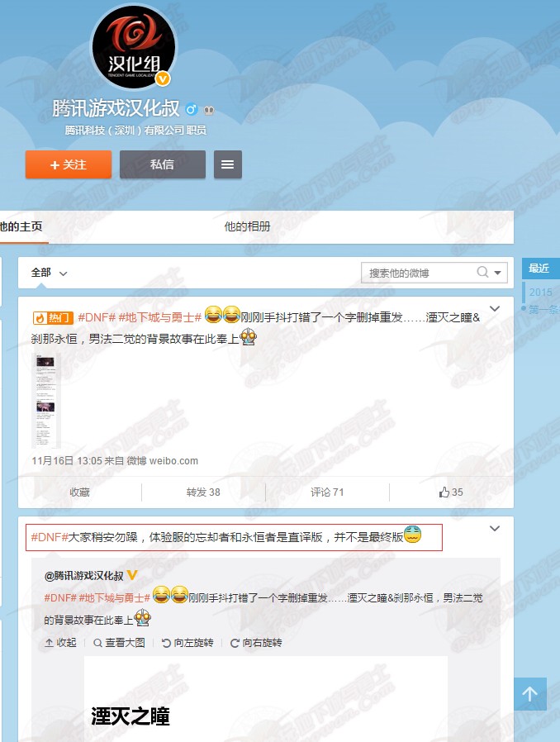The width and height of the screenshot is (560, 742).
Task: Open the #DNF# hashtag in first post
Action: (97, 317)
